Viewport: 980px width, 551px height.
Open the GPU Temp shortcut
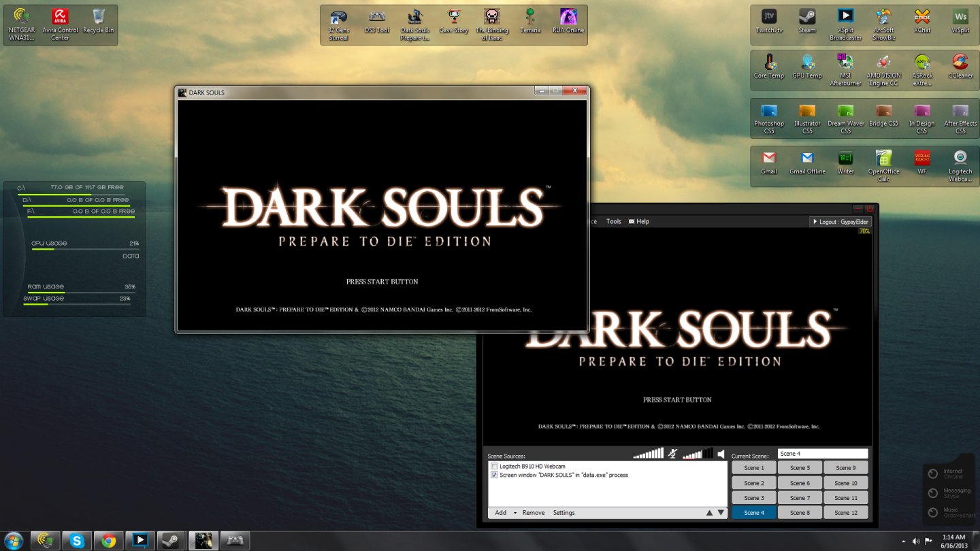(807, 67)
